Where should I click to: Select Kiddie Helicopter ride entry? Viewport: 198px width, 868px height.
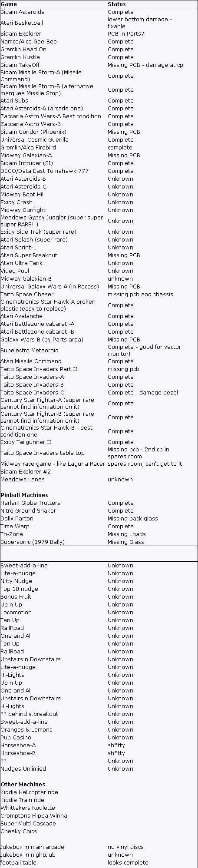coord(29,792)
